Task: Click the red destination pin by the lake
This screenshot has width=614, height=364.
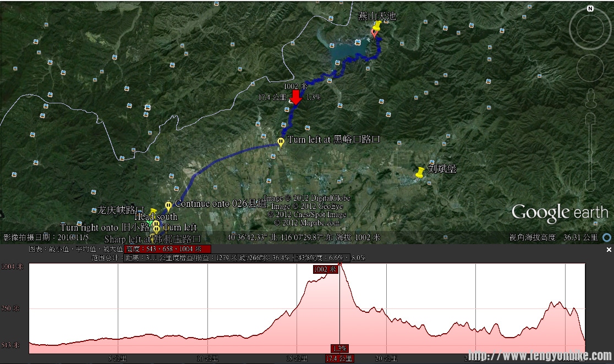Action: 374,33
